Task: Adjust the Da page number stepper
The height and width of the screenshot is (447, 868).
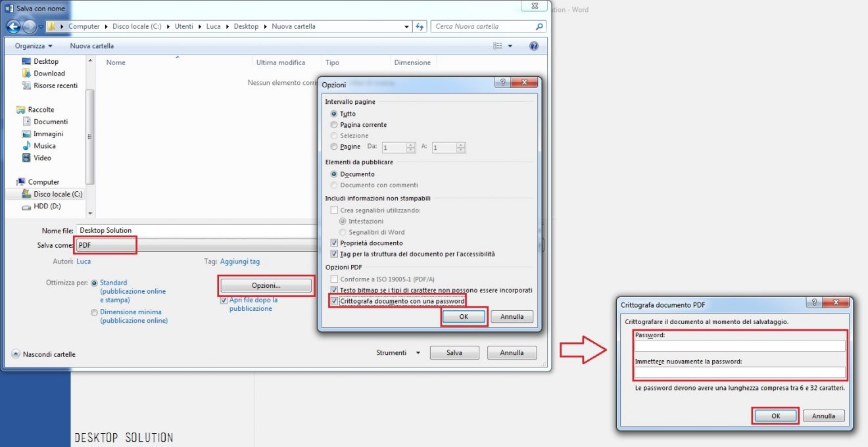Action: [411, 148]
